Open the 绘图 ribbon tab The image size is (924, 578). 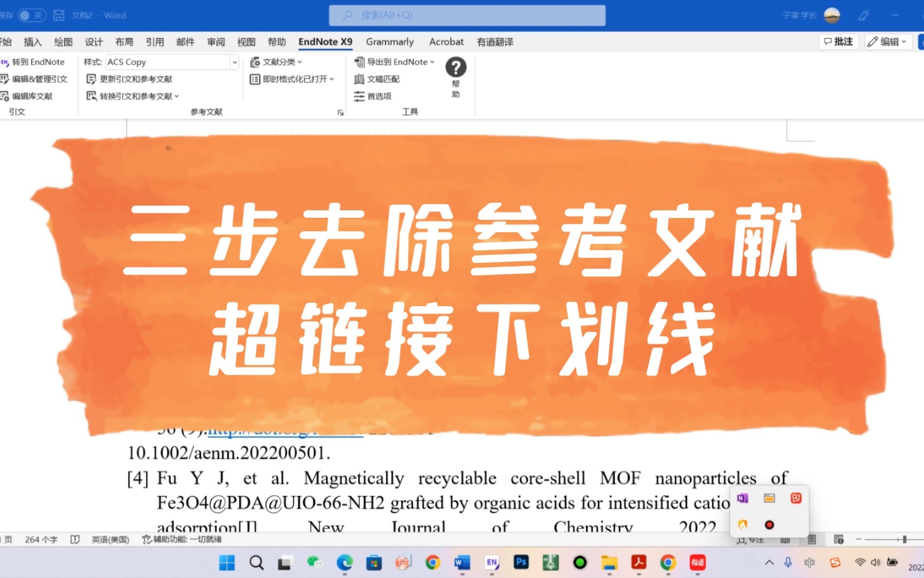[63, 42]
